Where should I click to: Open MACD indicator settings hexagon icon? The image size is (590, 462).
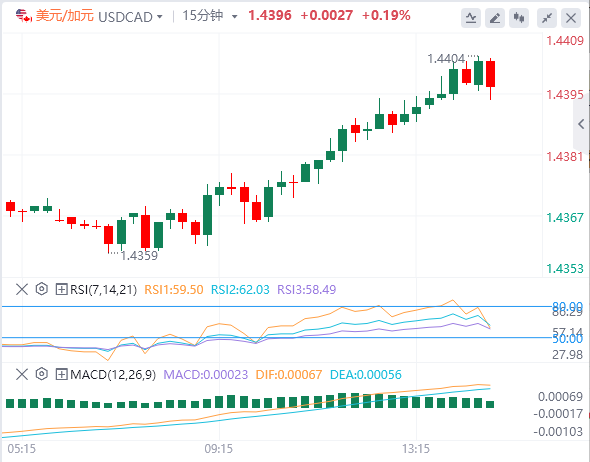click(x=42, y=374)
